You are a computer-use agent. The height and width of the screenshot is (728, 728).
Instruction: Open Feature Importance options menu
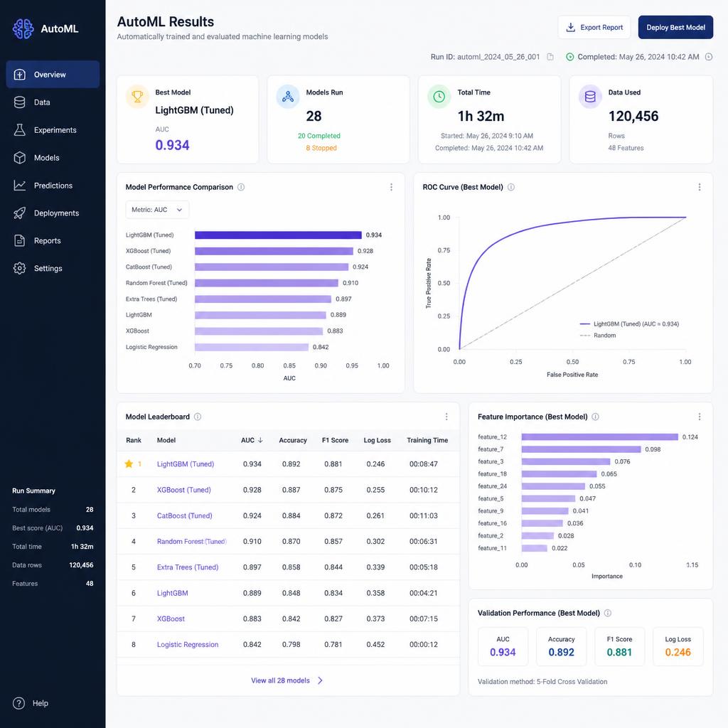700,417
